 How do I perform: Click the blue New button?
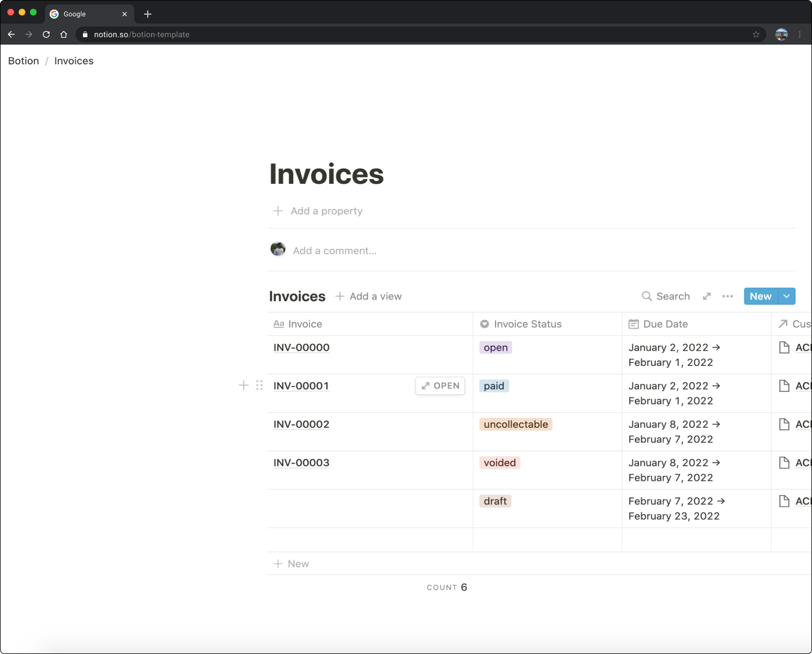tap(760, 296)
